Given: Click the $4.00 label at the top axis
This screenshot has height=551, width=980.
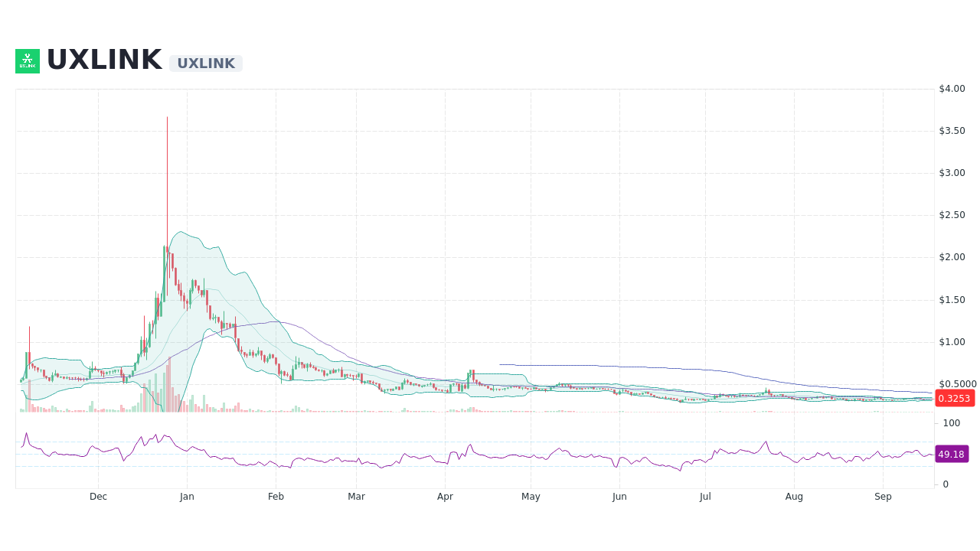Looking at the screenshot, I should 952,88.
